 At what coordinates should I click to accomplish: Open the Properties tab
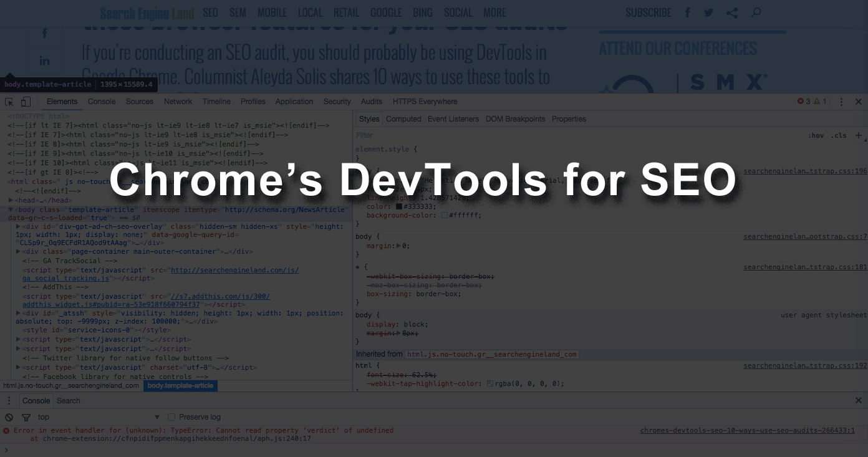click(x=569, y=119)
